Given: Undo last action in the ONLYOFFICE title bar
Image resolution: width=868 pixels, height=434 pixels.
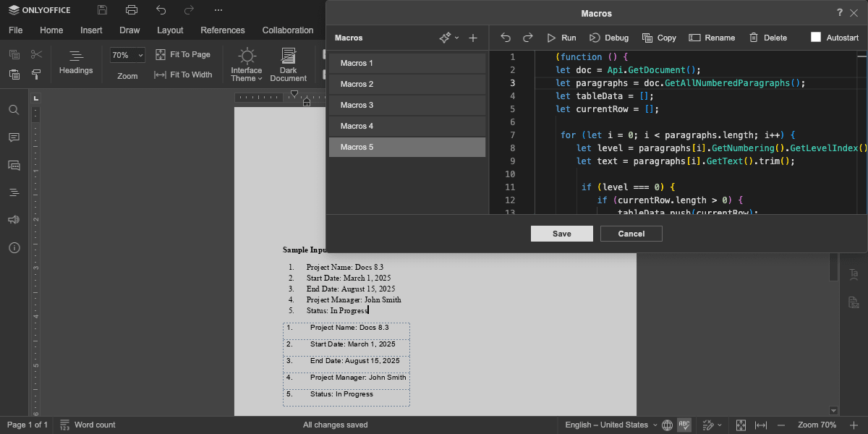Looking at the screenshot, I should pyautogui.click(x=161, y=10).
